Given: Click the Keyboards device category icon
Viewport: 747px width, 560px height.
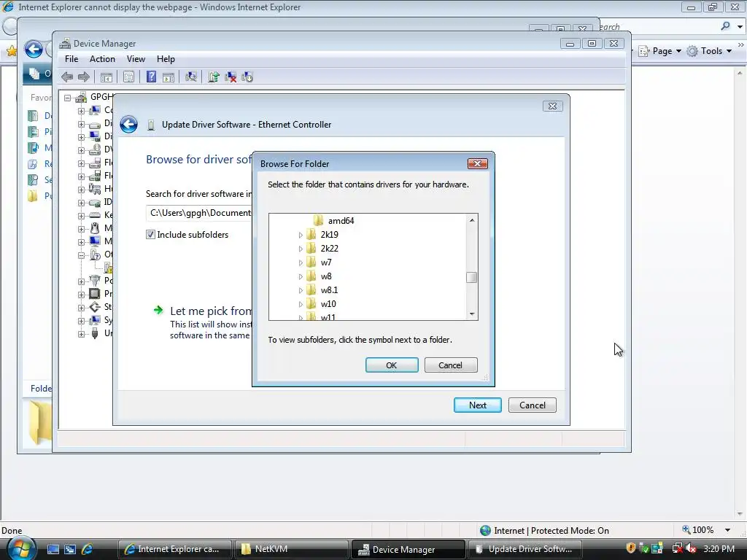Looking at the screenshot, I should (95, 215).
